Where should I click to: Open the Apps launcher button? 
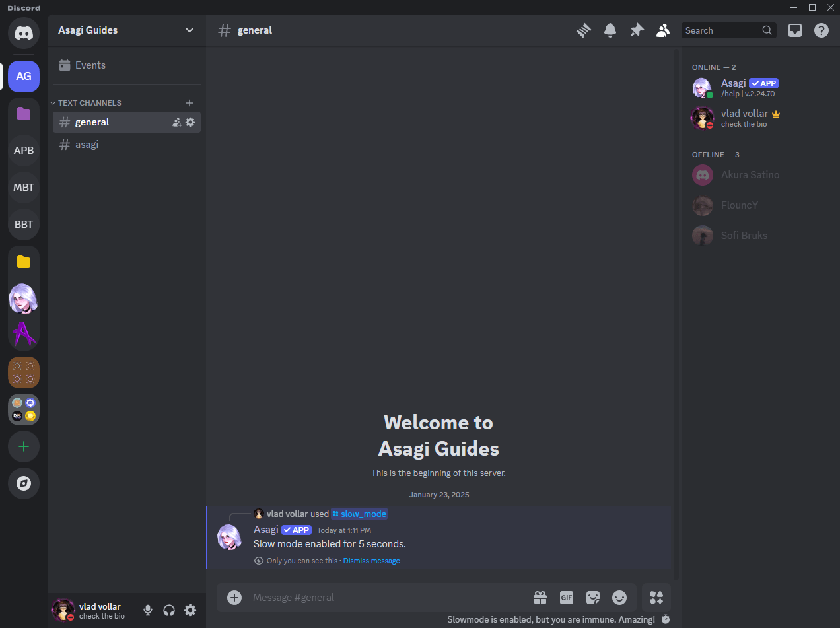point(656,598)
